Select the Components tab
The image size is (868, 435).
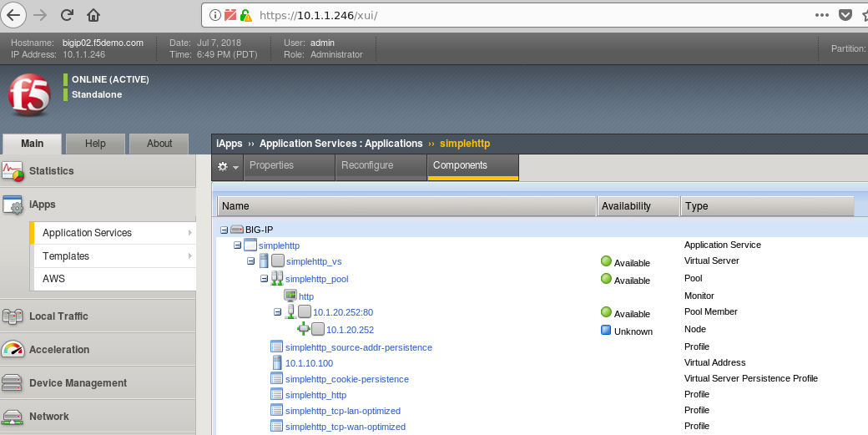tap(473, 167)
